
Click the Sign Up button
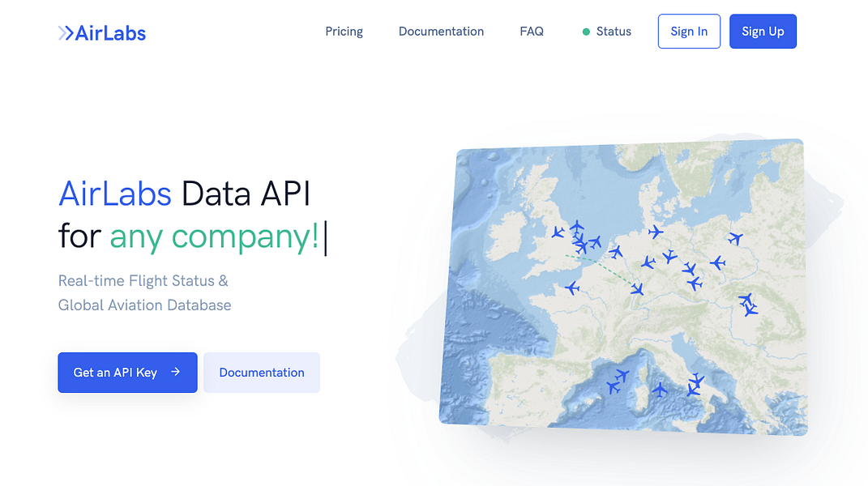pyautogui.click(x=763, y=32)
